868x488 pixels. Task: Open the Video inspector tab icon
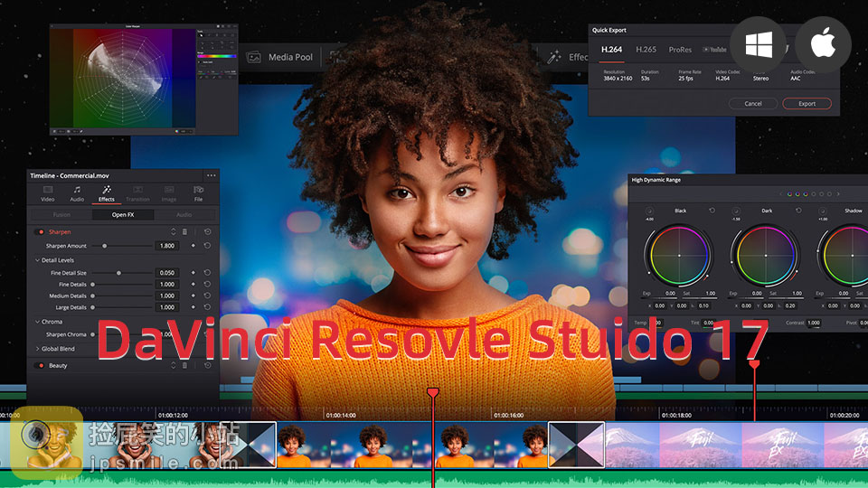click(48, 190)
